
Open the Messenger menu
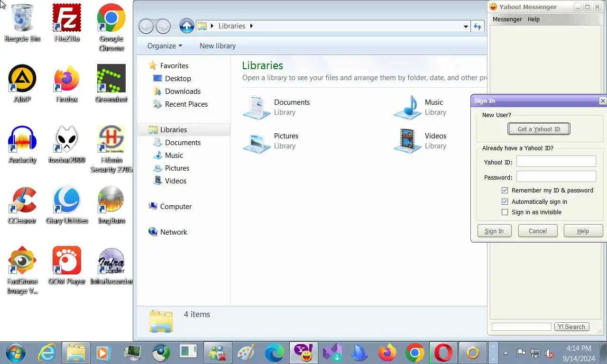pos(507,19)
